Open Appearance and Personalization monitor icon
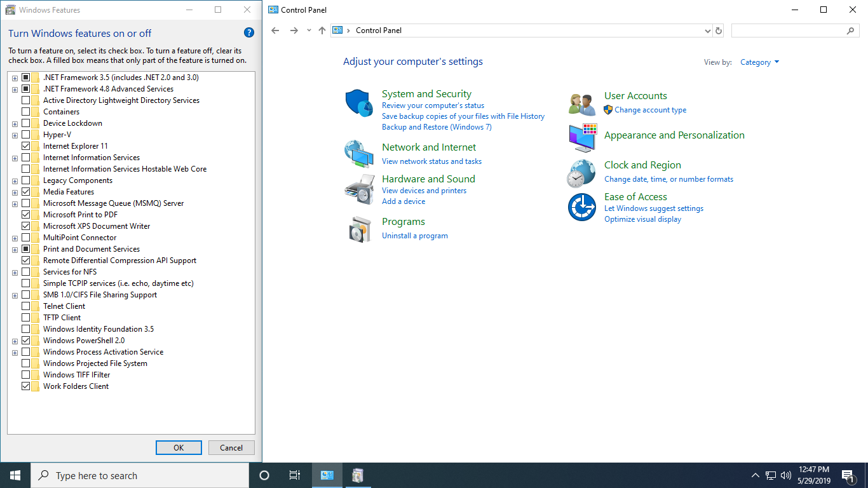The image size is (868, 488). [582, 137]
